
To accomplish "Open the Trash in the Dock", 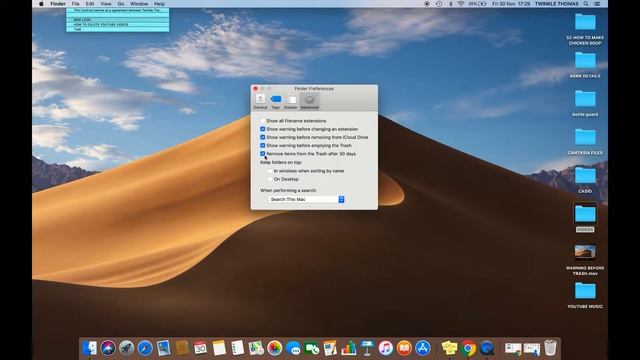I will [x=550, y=348].
